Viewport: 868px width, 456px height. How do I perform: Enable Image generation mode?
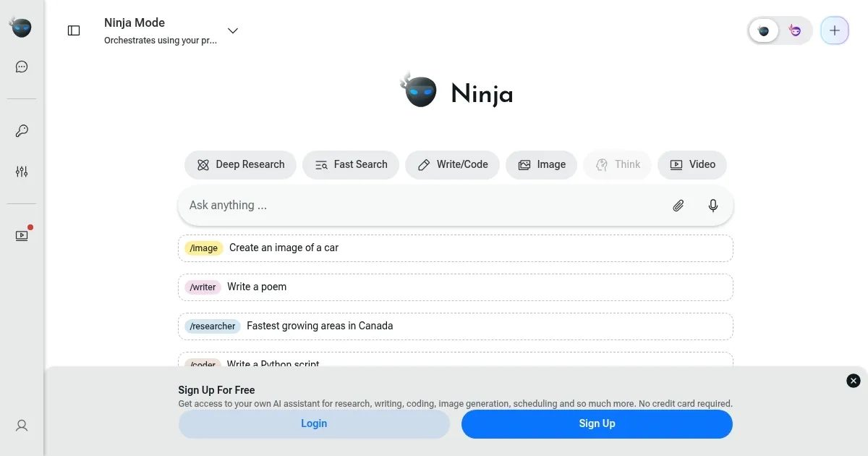pyautogui.click(x=541, y=164)
